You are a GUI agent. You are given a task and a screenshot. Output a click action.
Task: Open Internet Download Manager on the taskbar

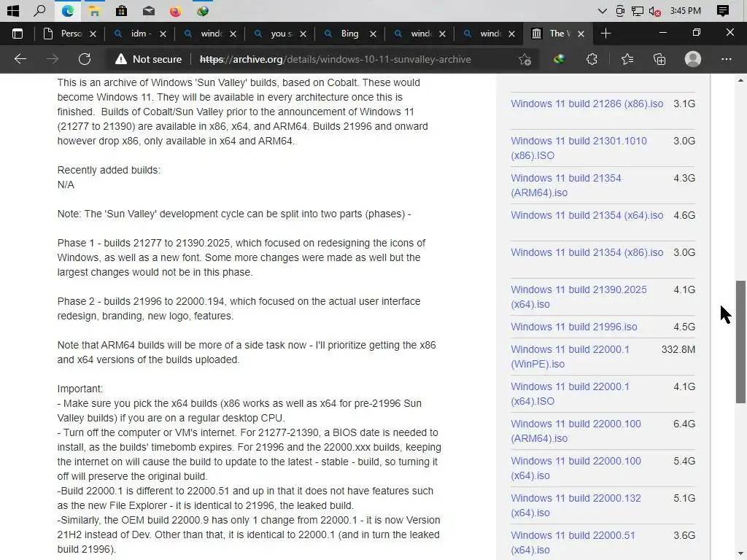pos(203,10)
